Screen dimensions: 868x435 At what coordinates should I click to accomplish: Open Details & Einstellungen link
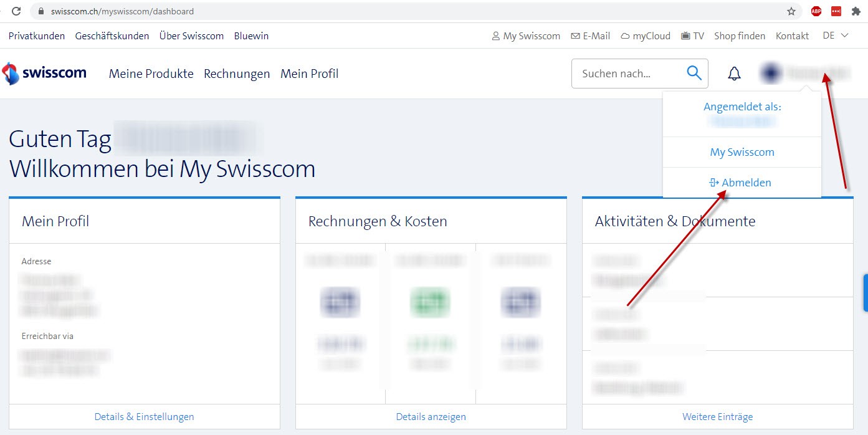pos(144,416)
